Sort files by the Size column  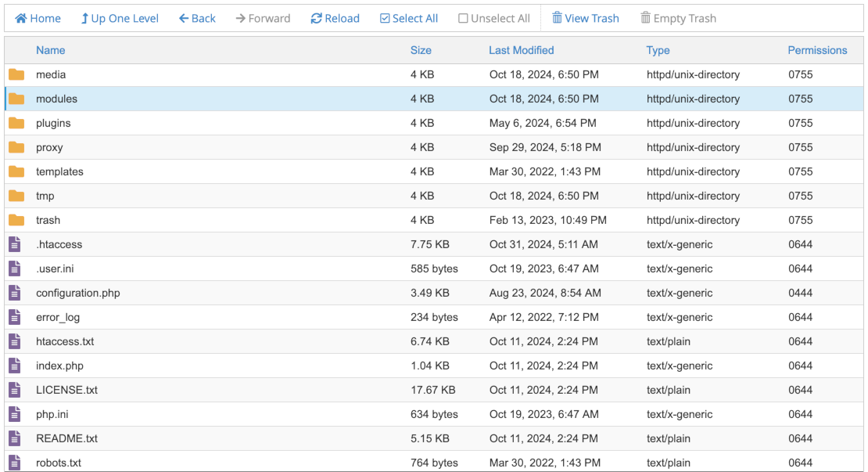421,50
